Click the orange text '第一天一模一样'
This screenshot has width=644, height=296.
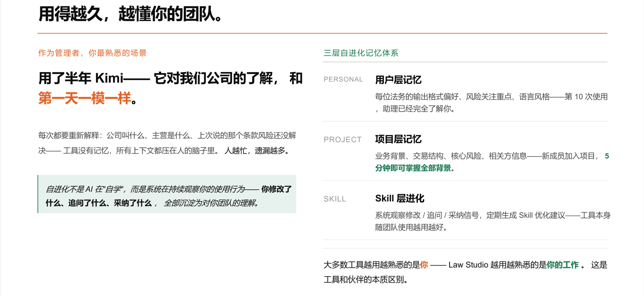click(x=85, y=98)
